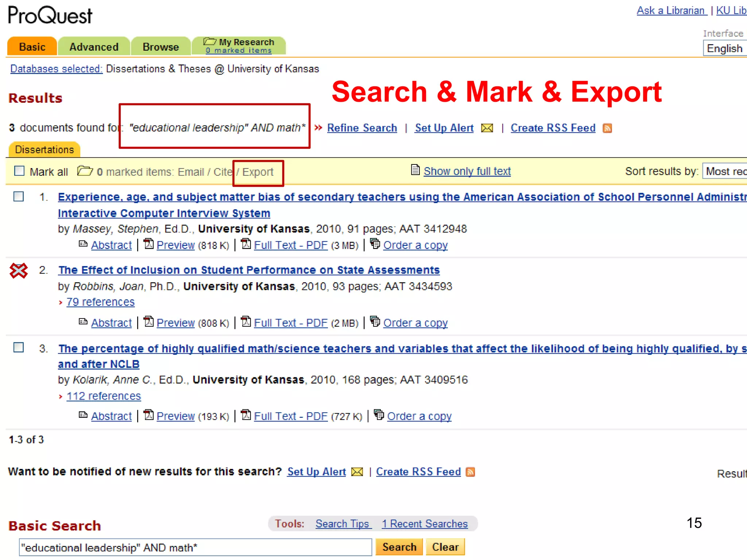Image resolution: width=747 pixels, height=560 pixels.
Task: Open the Ask a Librarian link
Action: [672, 11]
